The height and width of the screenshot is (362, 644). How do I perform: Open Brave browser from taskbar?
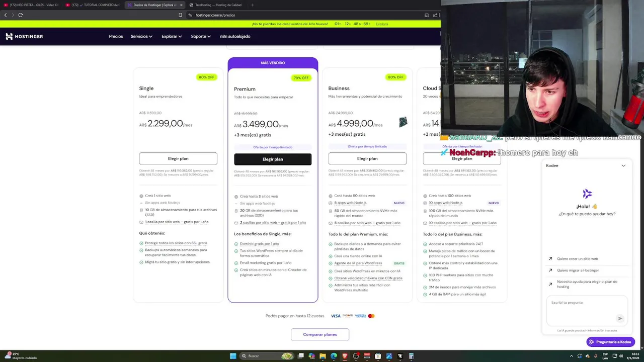click(345, 356)
